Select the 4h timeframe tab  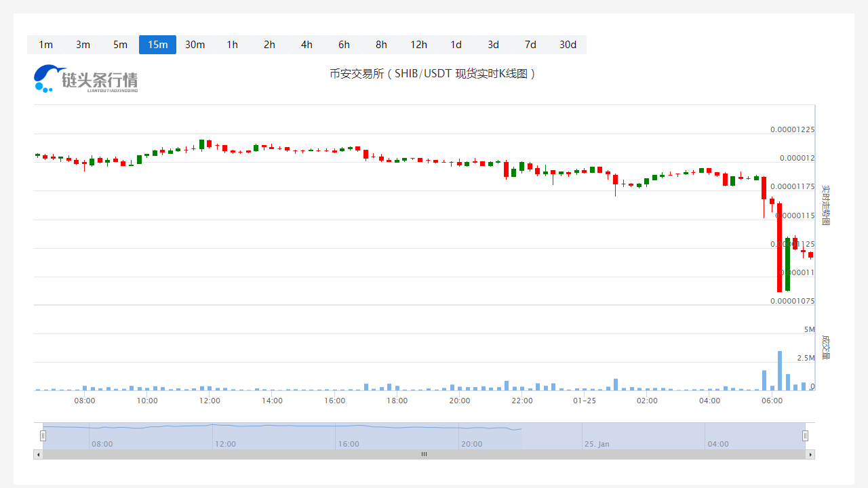pyautogui.click(x=307, y=45)
